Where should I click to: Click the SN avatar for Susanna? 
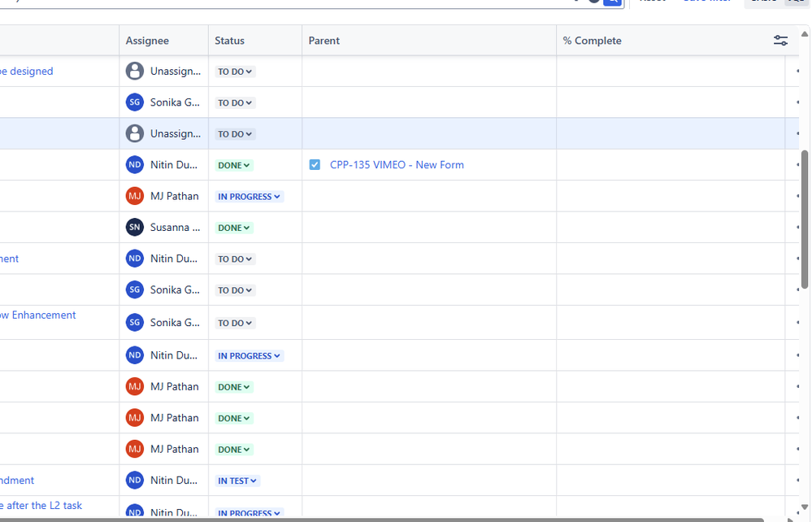point(135,227)
